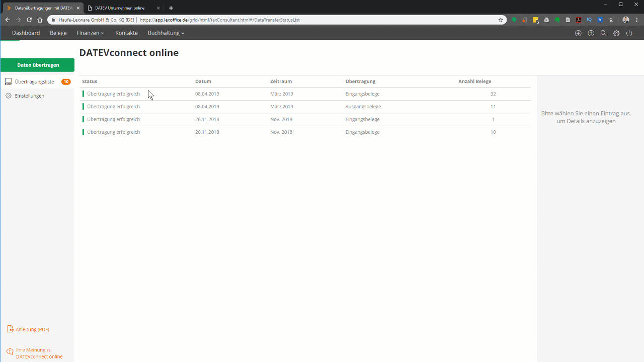Click the site lock icon
The height and width of the screenshot is (362, 644).
tap(53, 20)
